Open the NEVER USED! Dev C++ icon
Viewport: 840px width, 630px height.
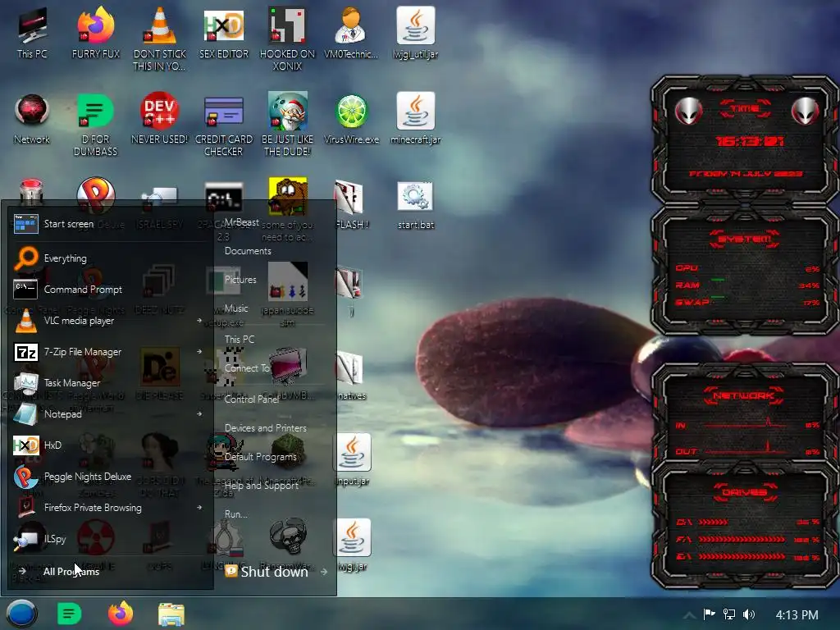pyautogui.click(x=160, y=119)
